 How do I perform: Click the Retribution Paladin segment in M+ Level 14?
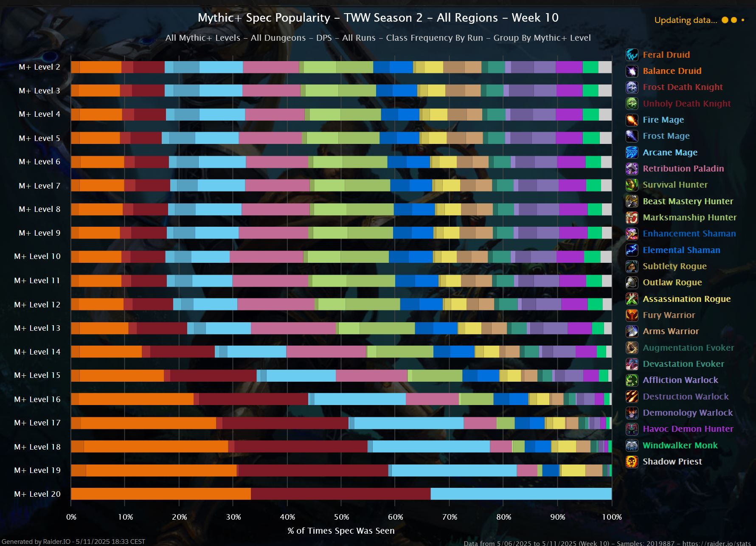pos(326,352)
